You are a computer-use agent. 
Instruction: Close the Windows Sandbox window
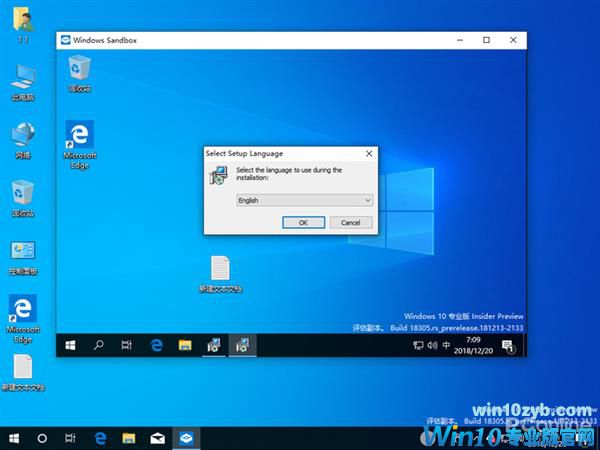[513, 40]
